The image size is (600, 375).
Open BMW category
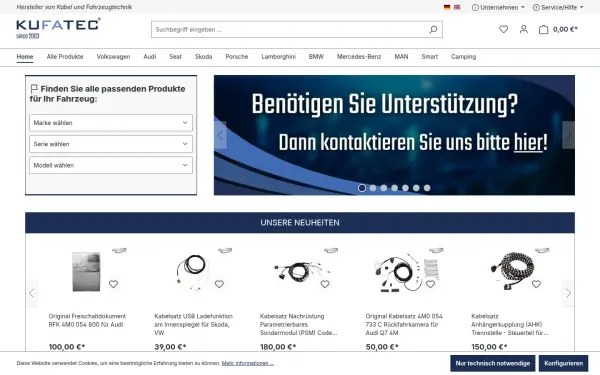[316, 57]
